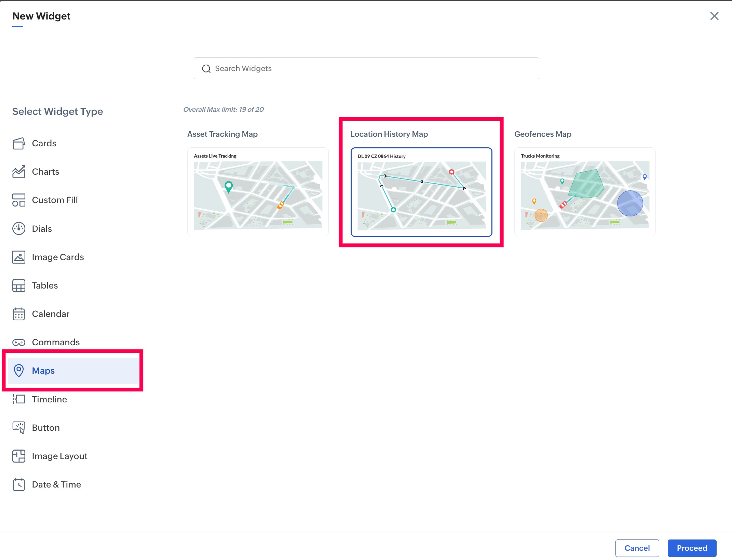Choose the Image Layout icon
Viewport: 732px width, 560px height.
[x=18, y=456]
